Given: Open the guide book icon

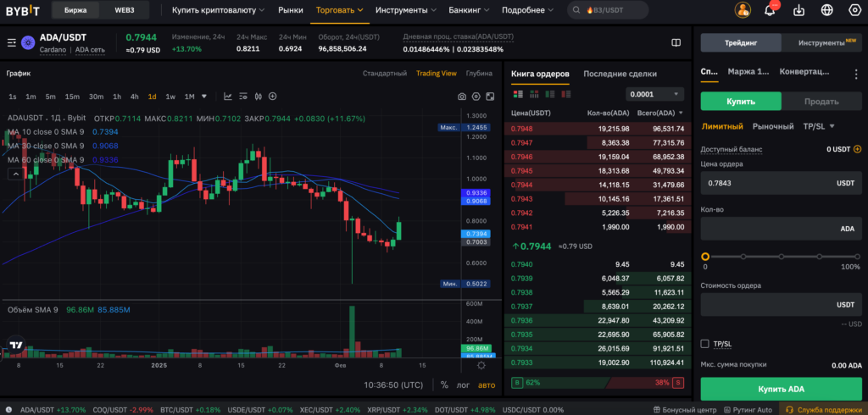Looking at the screenshot, I should [x=676, y=42].
